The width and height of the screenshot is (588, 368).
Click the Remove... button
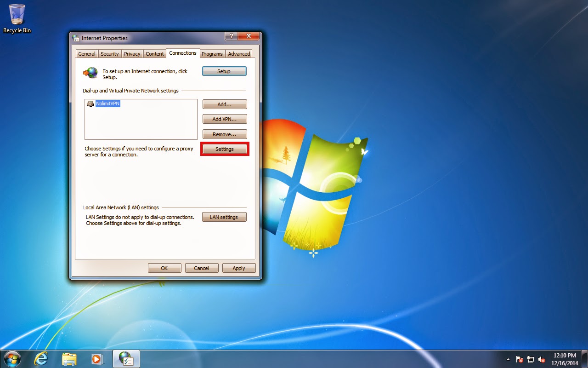click(x=225, y=134)
